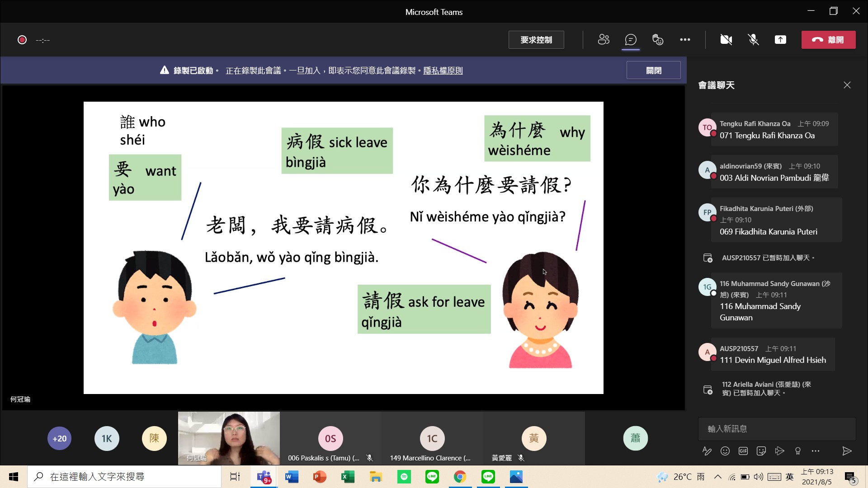
Task: Click the 何冠瑜 video thumbnail
Action: coord(229,438)
